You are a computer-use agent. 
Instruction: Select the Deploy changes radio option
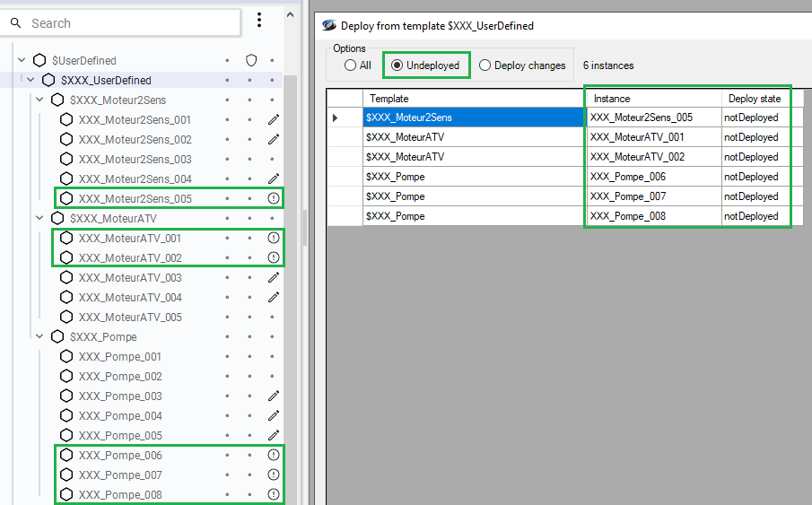click(485, 65)
